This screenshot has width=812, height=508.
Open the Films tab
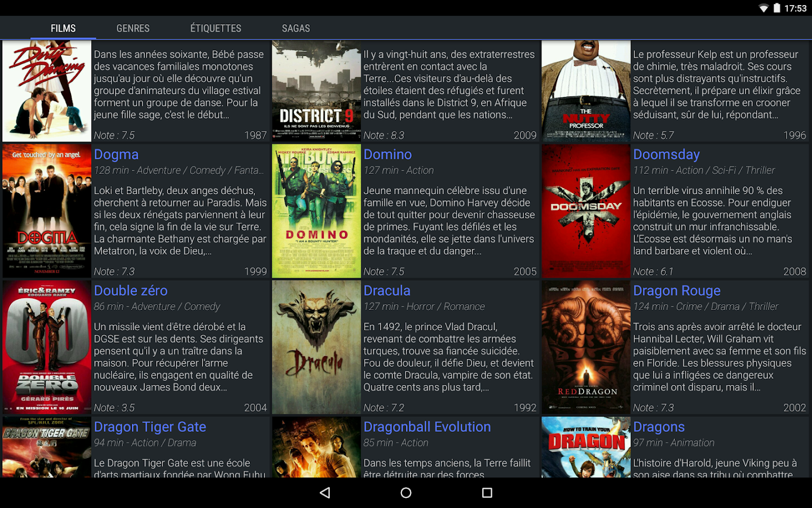(x=63, y=28)
